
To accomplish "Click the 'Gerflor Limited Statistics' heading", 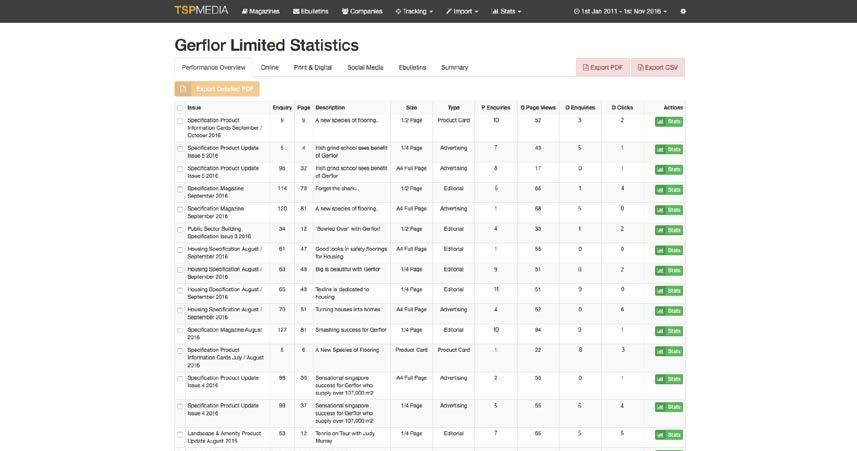I will point(267,45).
